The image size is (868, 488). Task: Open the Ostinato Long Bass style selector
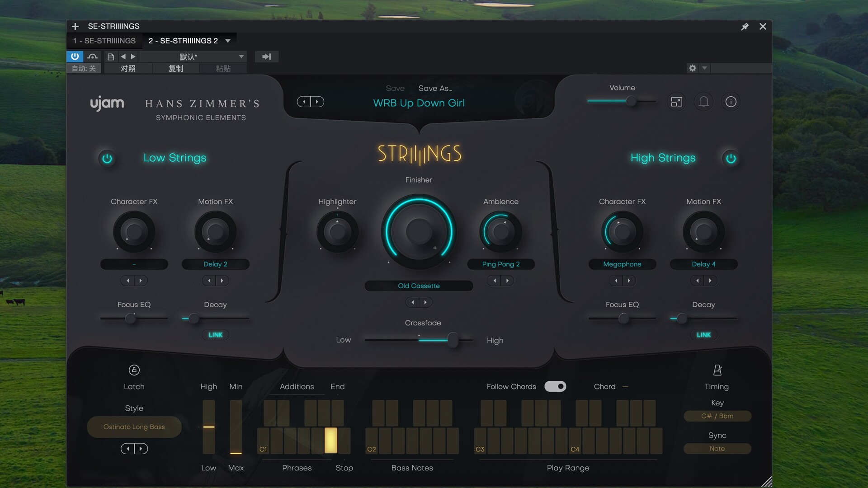click(x=134, y=427)
